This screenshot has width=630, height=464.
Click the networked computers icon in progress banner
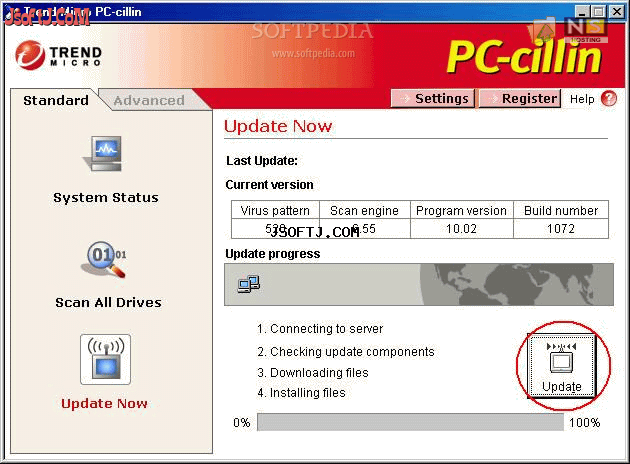[x=249, y=284]
